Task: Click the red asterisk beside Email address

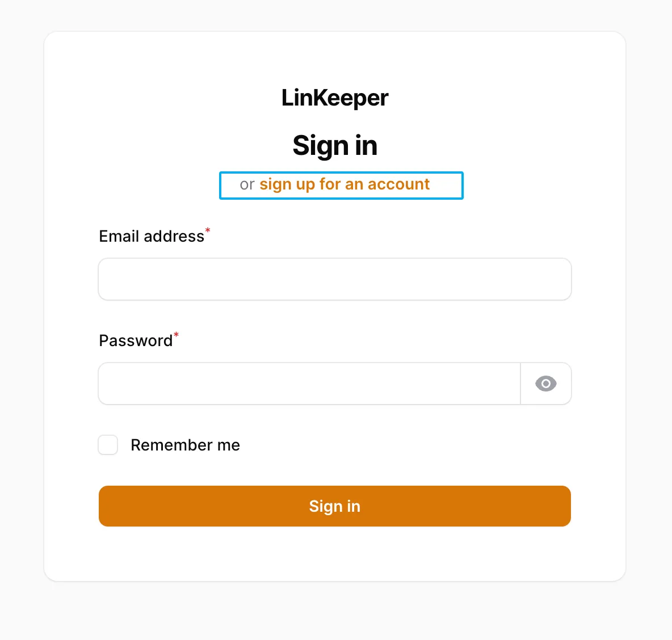Action: [208, 231]
